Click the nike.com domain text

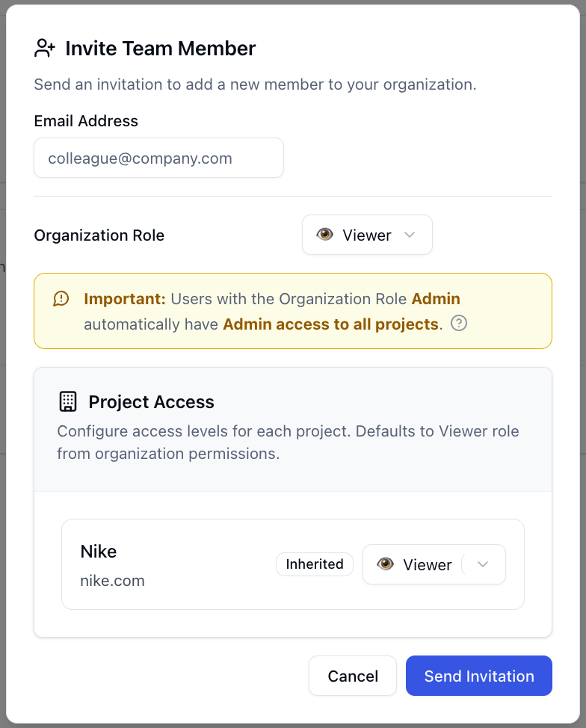112,581
